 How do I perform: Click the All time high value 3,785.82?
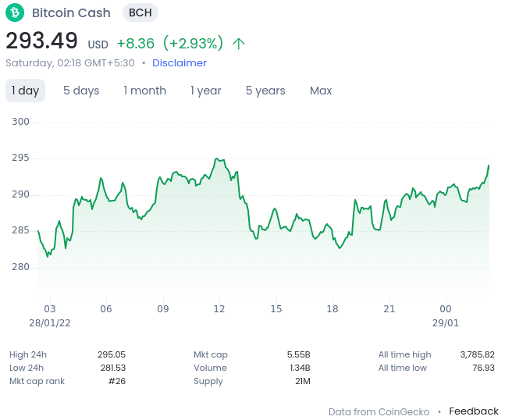tap(478, 354)
